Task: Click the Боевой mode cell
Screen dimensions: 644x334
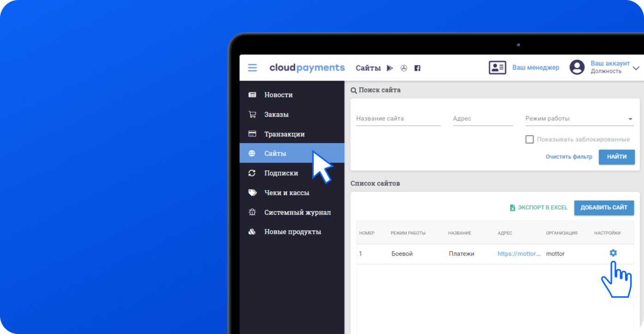Action: [402, 254]
